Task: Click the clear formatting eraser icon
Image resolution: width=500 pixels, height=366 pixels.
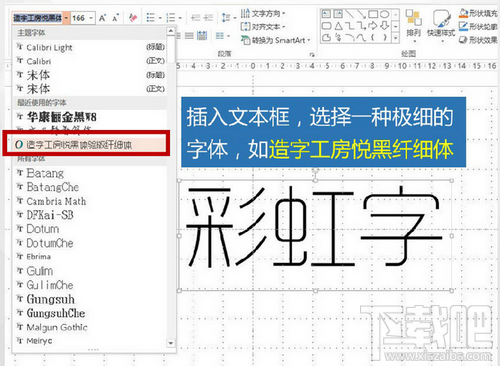Action: (x=133, y=17)
